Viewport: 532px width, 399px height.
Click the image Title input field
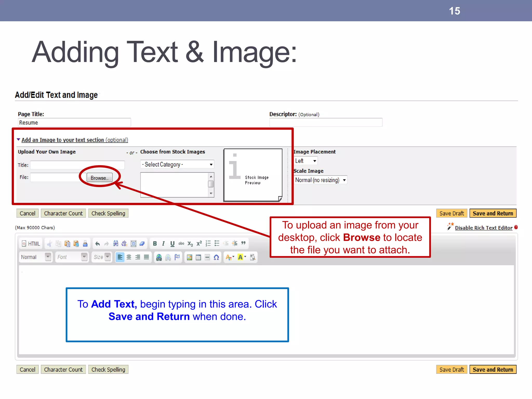coord(77,165)
